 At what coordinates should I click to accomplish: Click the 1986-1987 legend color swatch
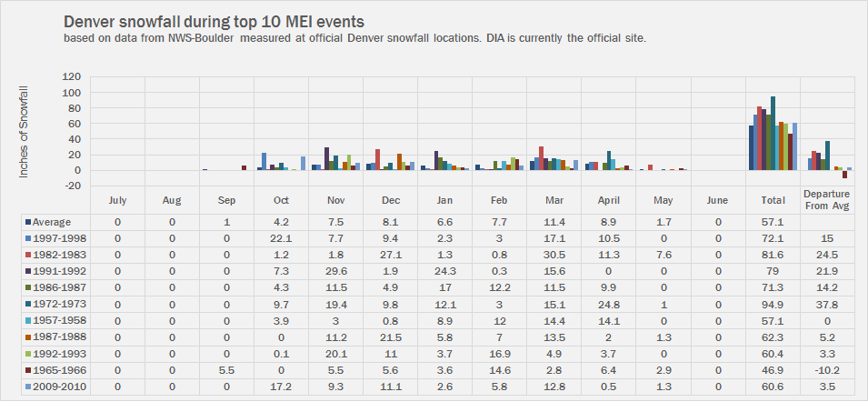coord(28,287)
